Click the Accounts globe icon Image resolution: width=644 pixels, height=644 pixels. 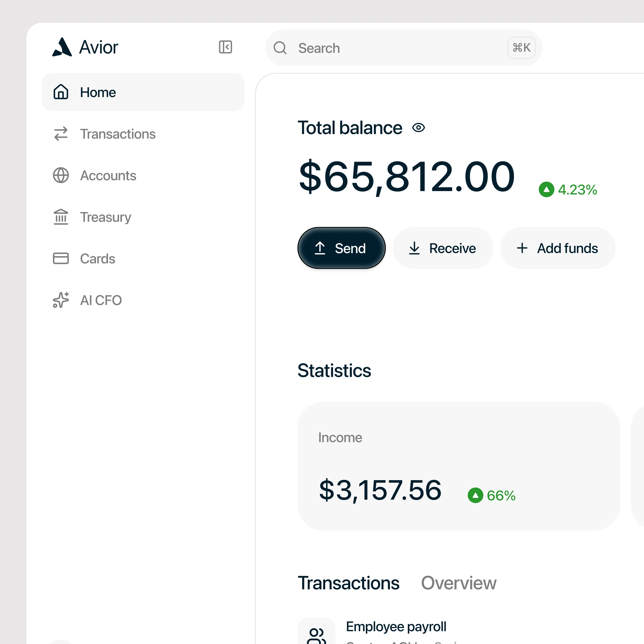pos(61,175)
